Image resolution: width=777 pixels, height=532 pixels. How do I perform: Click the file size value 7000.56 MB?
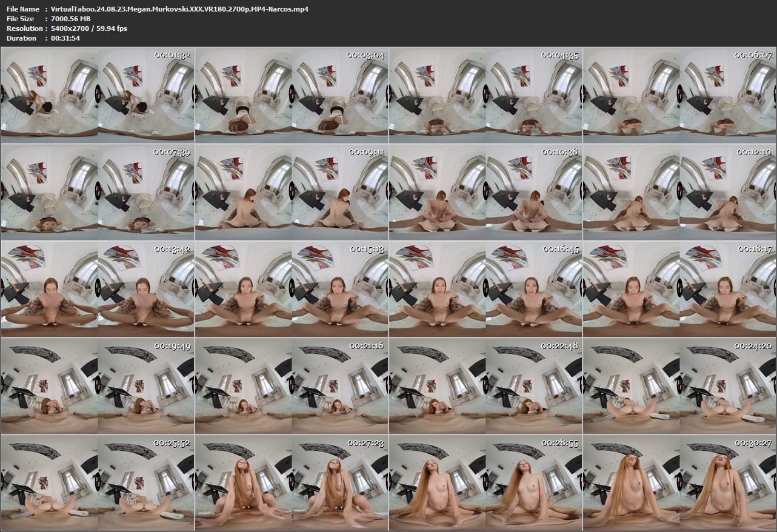pos(71,19)
